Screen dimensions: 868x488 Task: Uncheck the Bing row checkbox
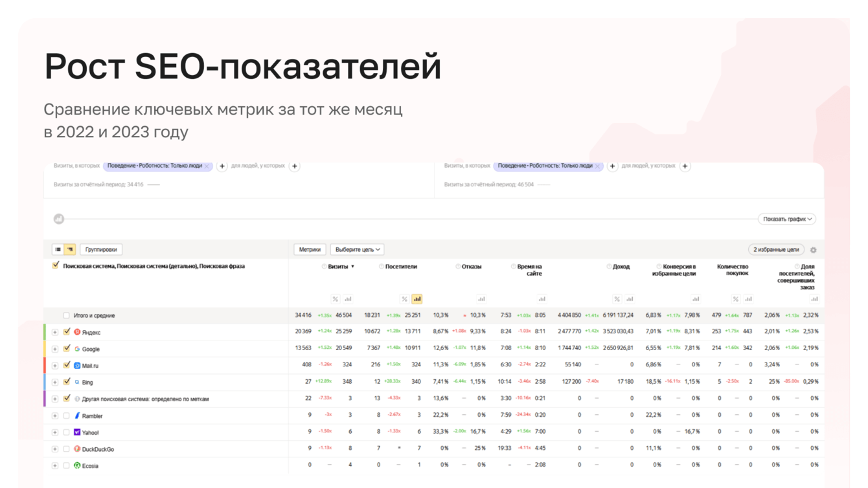click(66, 382)
